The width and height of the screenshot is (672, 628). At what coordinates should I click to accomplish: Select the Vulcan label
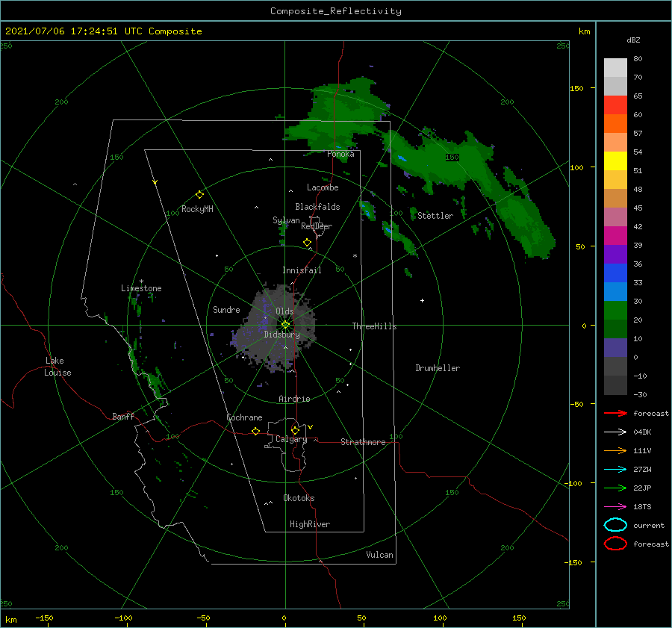click(x=379, y=555)
